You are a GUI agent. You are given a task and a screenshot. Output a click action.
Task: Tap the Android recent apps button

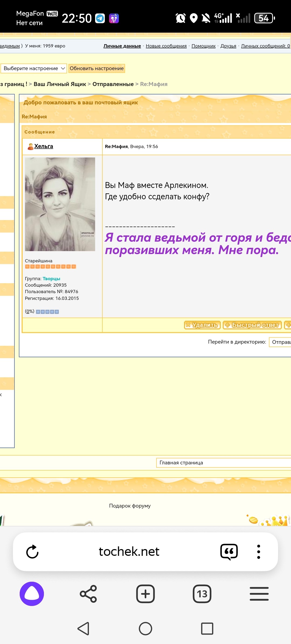pos(207,629)
